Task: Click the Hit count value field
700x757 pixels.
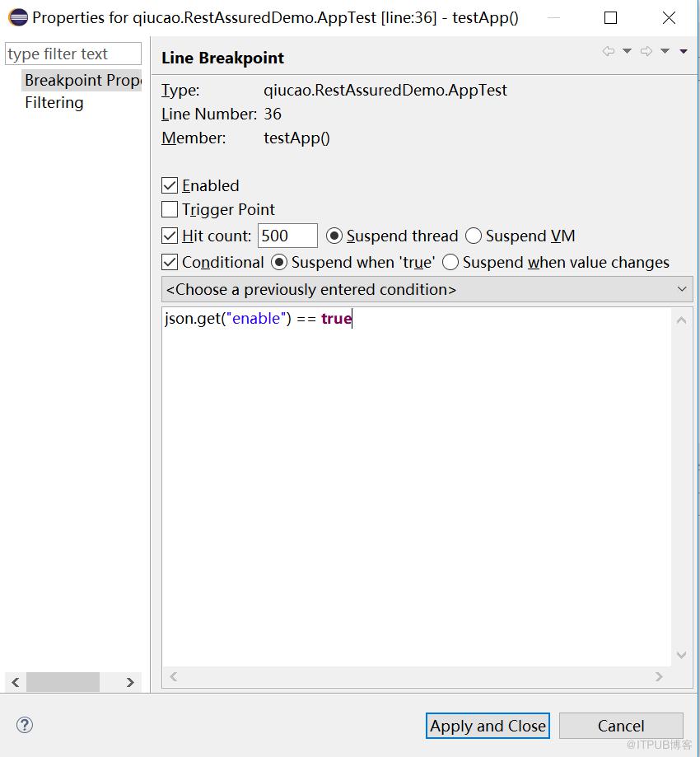Action: tap(287, 236)
